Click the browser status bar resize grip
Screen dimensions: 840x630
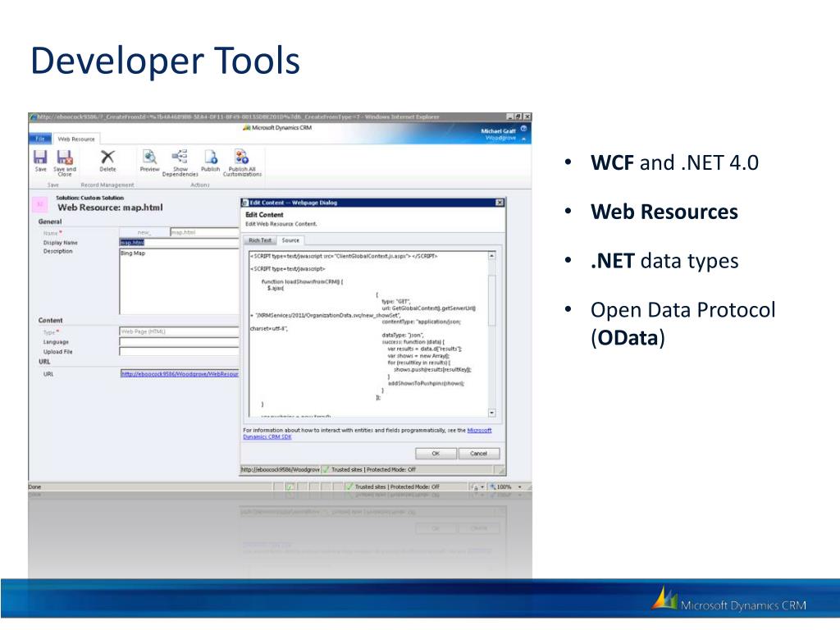tap(528, 487)
